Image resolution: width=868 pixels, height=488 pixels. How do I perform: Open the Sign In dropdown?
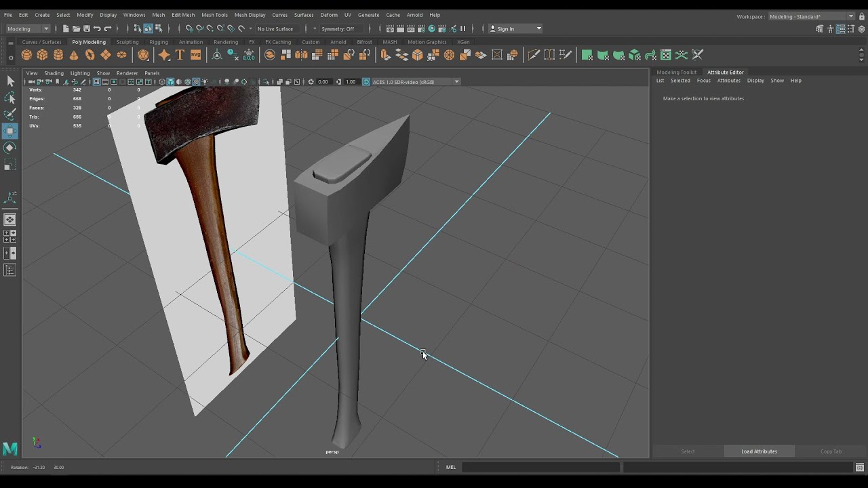(x=516, y=28)
